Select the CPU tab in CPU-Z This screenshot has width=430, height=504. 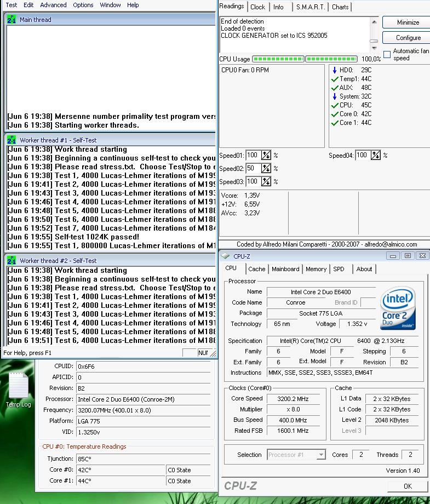231,268
